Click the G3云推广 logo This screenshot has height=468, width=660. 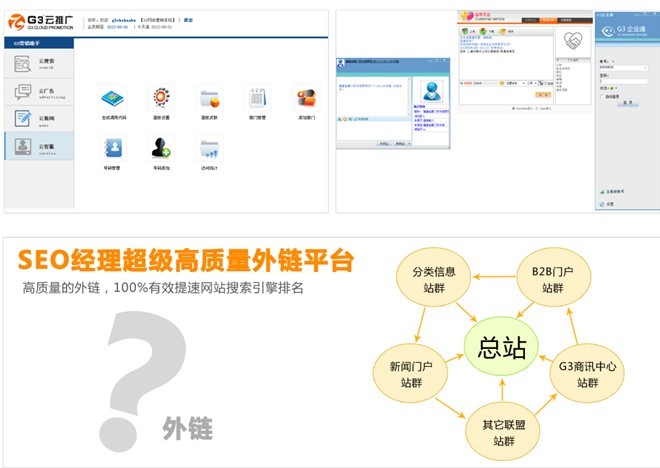(x=40, y=22)
